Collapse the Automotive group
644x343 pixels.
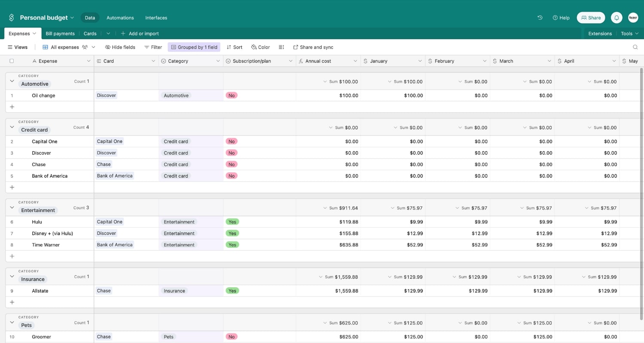(12, 81)
